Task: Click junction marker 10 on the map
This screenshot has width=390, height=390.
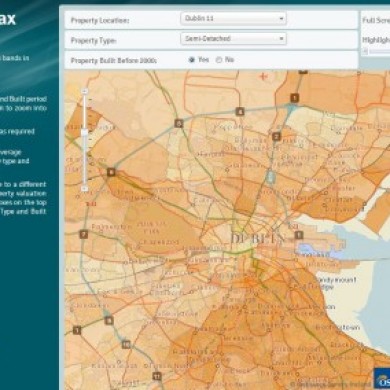Action: (126, 344)
